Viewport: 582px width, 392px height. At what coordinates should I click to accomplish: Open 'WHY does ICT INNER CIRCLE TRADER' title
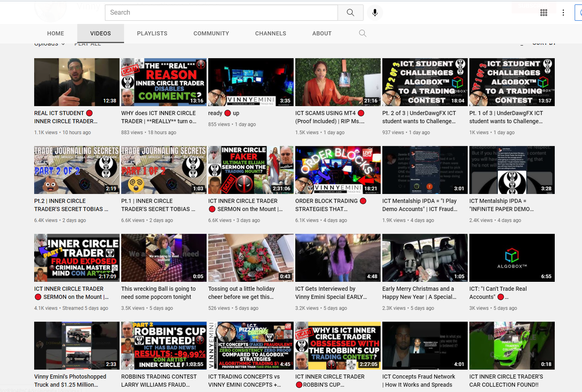click(x=159, y=117)
